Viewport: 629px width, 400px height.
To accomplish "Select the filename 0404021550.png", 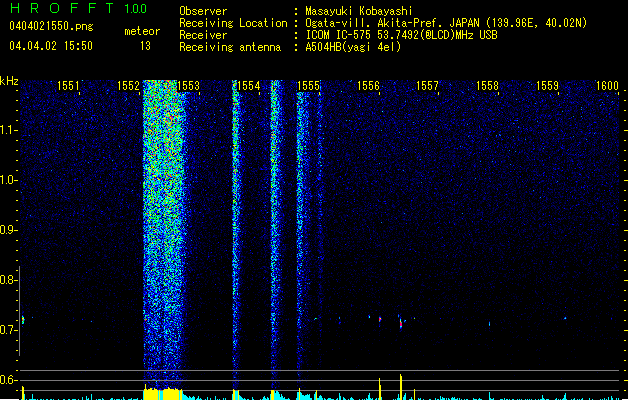I will (51, 27).
